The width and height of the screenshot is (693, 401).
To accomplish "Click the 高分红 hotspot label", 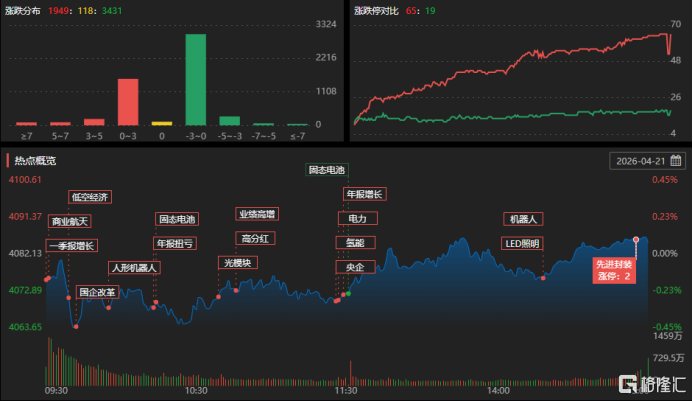I will [256, 238].
